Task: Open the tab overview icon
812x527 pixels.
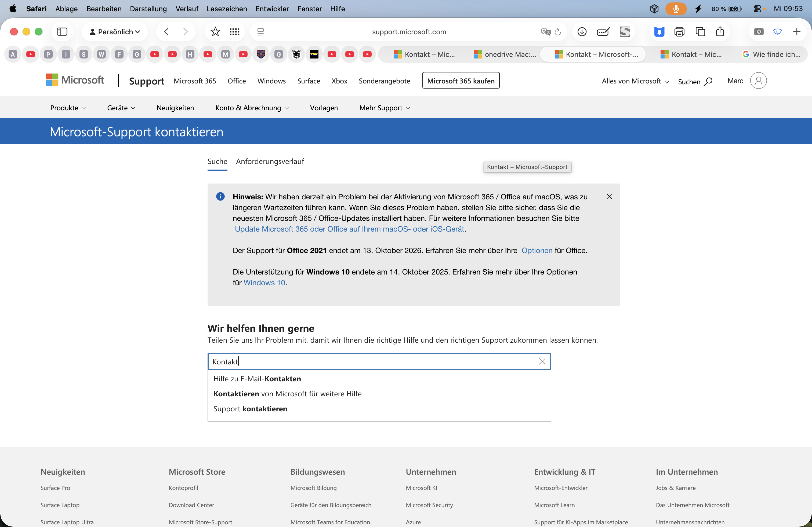Action: pyautogui.click(x=700, y=32)
